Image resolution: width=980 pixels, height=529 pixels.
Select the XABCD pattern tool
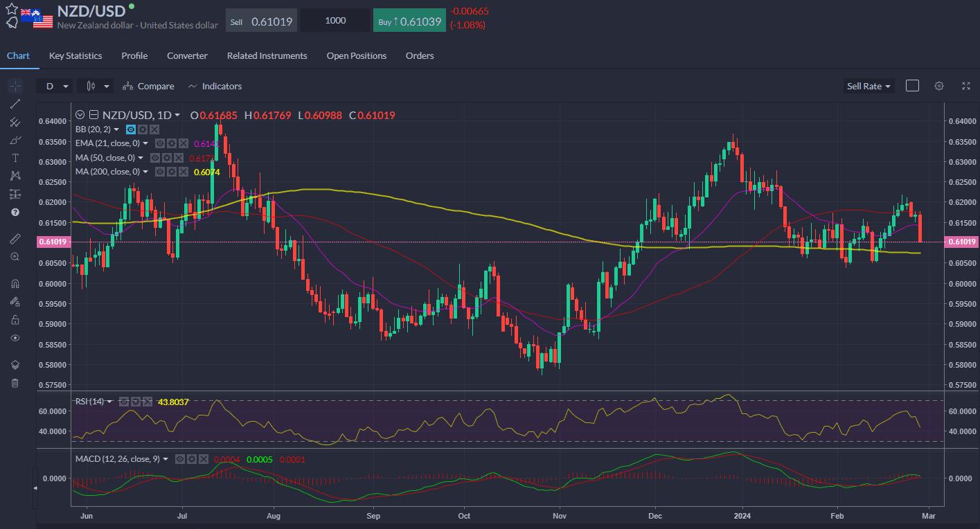(15, 176)
